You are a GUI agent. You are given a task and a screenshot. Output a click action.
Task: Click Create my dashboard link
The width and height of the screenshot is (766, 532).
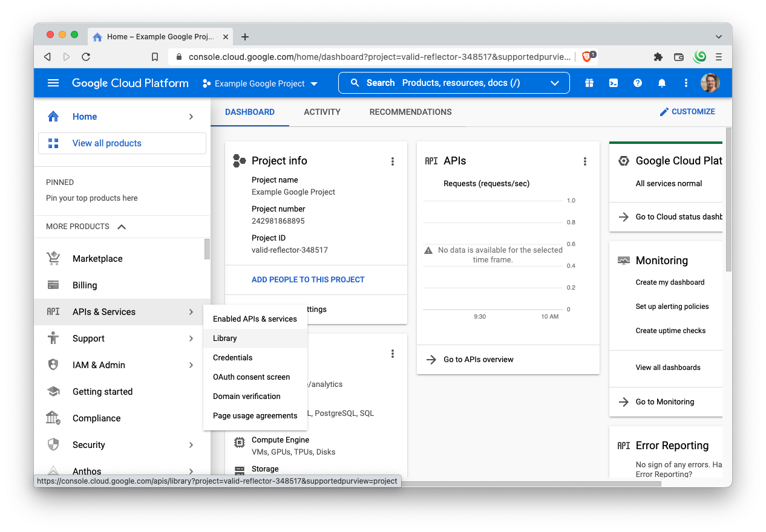click(670, 282)
